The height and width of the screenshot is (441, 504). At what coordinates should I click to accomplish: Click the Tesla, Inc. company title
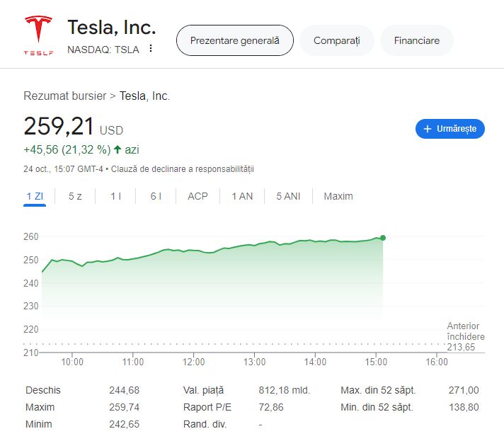click(x=112, y=27)
